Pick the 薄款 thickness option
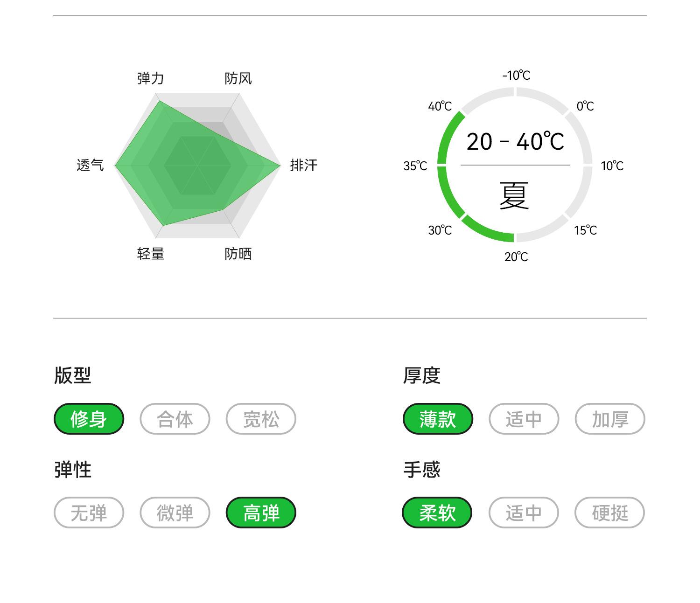 coord(438,419)
